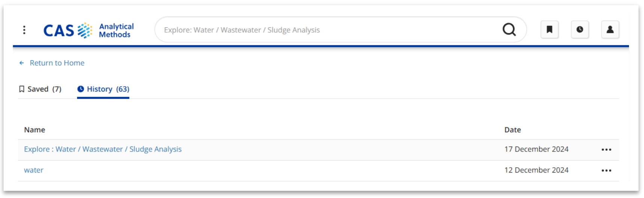Screen dimensions: 644x198
Task: Click the Date column header
Action: click(513, 130)
